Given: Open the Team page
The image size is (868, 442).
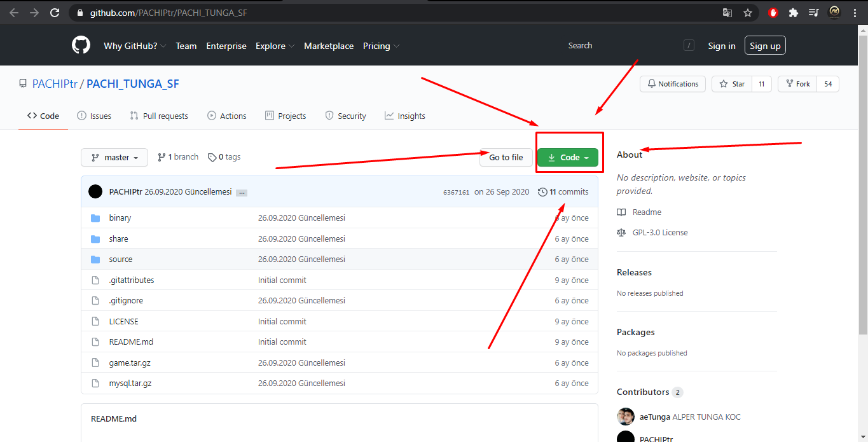Looking at the screenshot, I should coord(186,46).
